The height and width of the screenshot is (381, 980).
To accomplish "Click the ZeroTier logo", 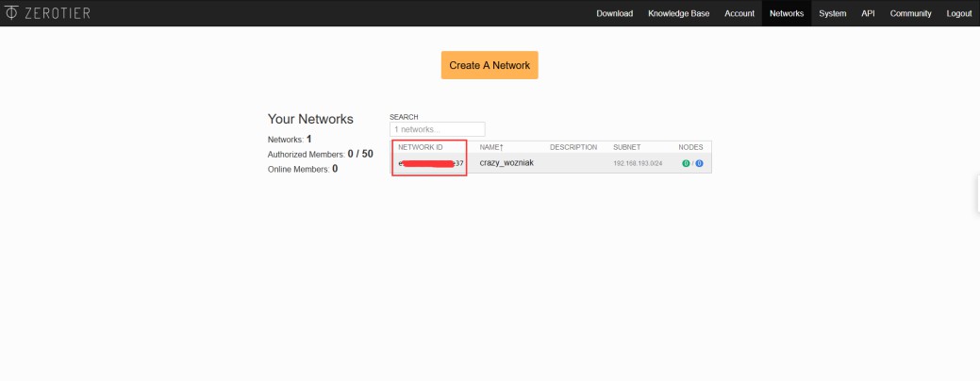I will [x=47, y=13].
